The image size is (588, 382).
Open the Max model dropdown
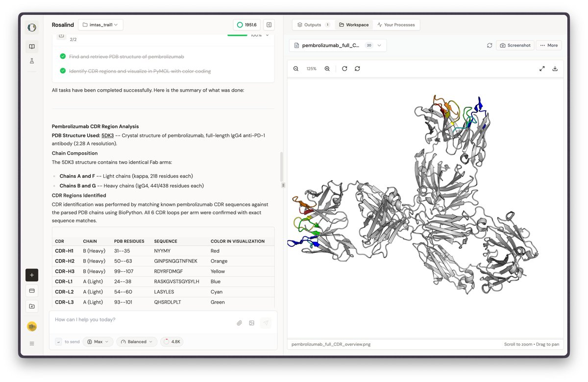pos(98,342)
